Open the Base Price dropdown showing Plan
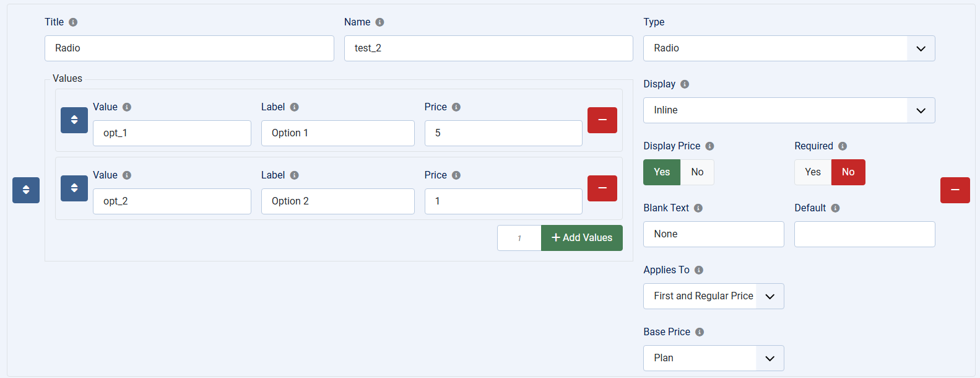Screen dimensions: 980x378 (x=714, y=358)
